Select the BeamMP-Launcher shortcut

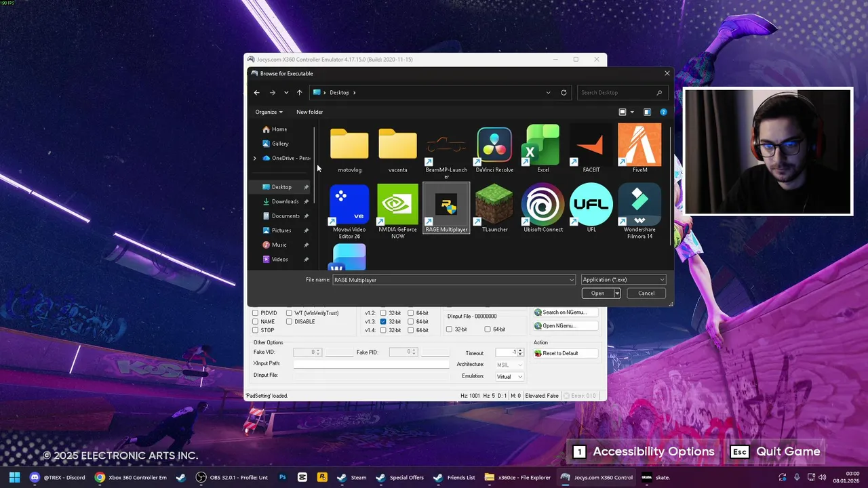[x=446, y=152]
